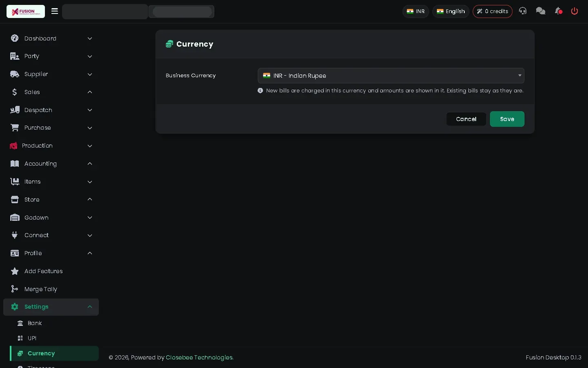
Task: Click the info icon beside currency note
Action: pyautogui.click(x=261, y=90)
